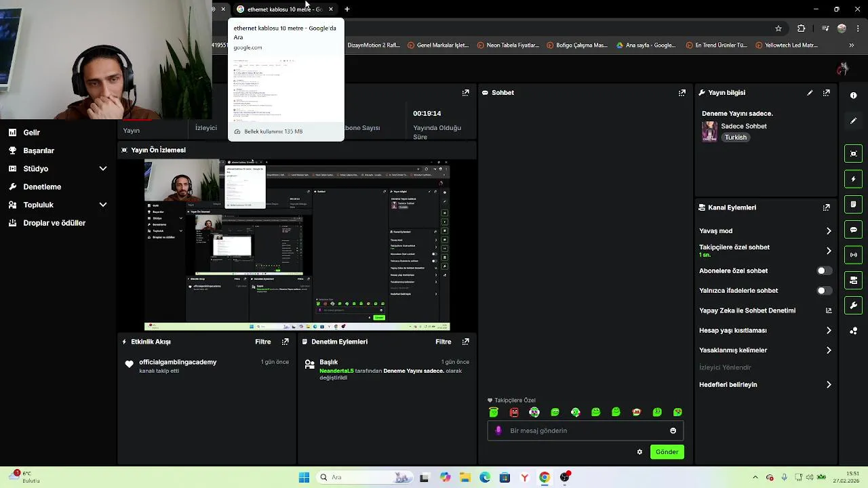The height and width of the screenshot is (488, 868).
Task: Click the wrench tools icon in sidebar
Action: (x=853, y=306)
